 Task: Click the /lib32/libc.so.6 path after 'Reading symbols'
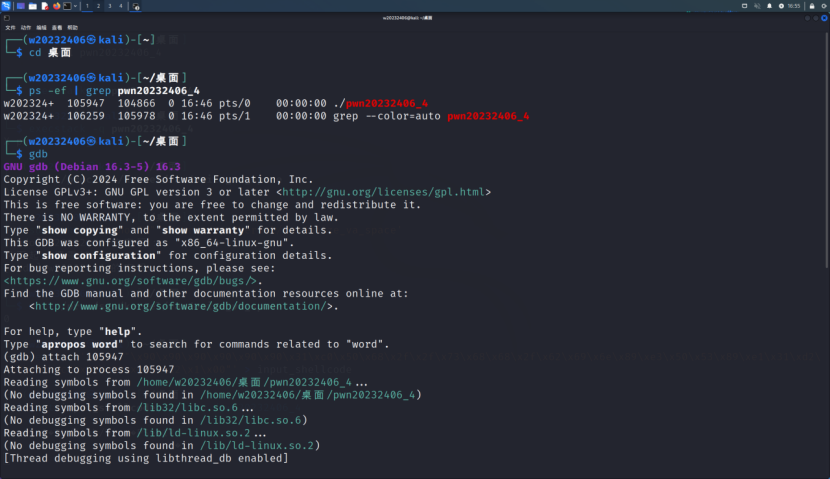[x=187, y=408]
